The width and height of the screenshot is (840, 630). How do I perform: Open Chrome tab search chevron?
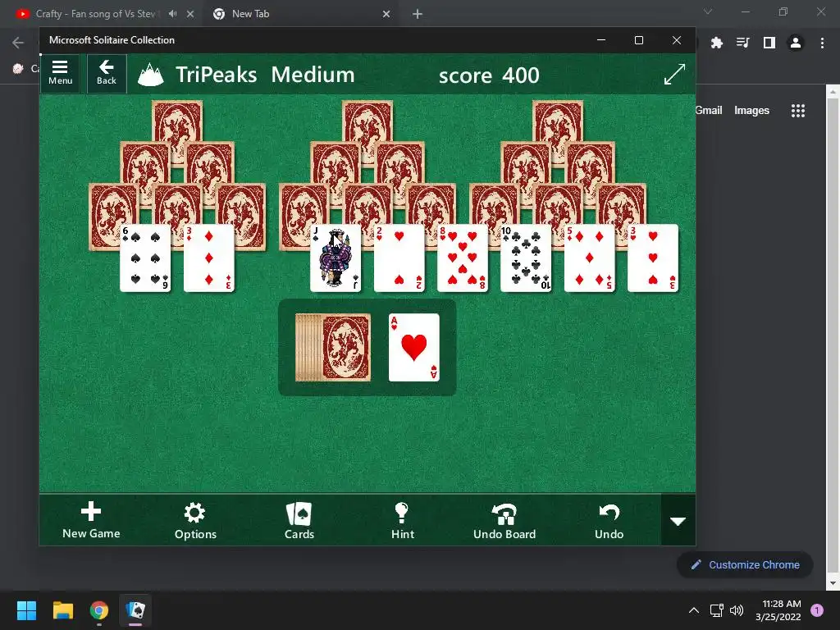(x=708, y=11)
